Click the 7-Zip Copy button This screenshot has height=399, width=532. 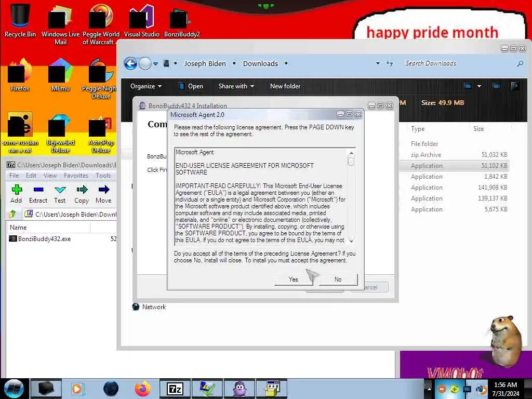pyautogui.click(x=82, y=194)
